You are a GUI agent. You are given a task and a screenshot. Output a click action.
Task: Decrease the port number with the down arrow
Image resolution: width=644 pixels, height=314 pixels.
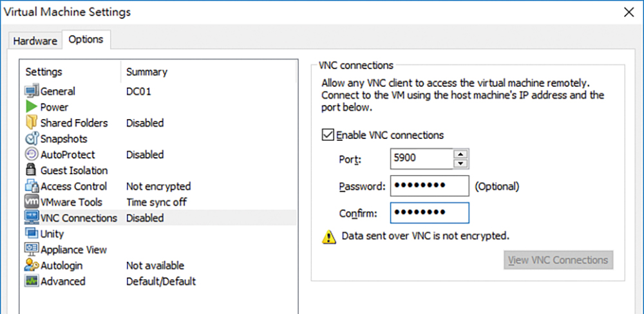[462, 164]
